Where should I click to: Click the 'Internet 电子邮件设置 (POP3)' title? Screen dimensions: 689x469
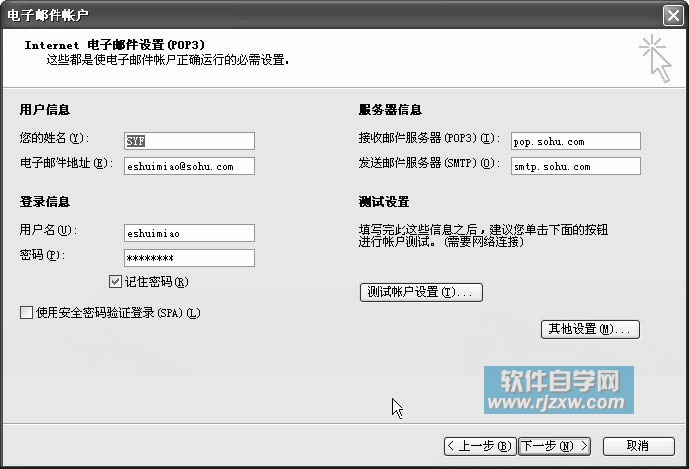pos(115,45)
